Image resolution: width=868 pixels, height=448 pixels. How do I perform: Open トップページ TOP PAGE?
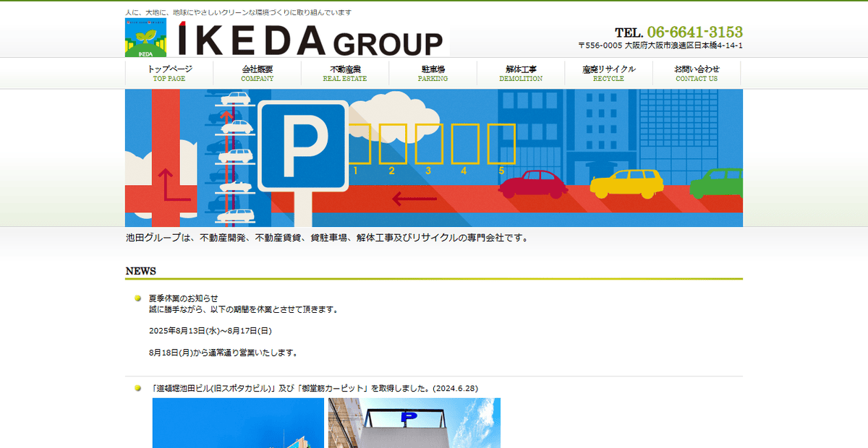tap(170, 72)
